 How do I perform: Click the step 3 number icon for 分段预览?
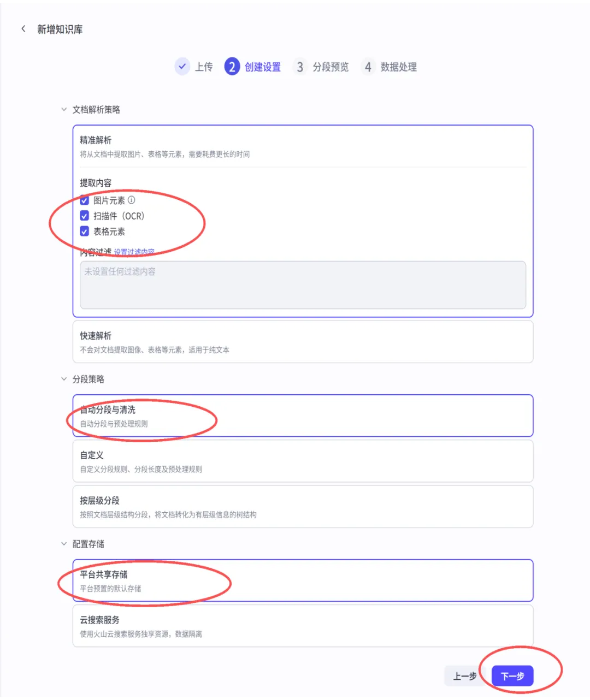[300, 67]
